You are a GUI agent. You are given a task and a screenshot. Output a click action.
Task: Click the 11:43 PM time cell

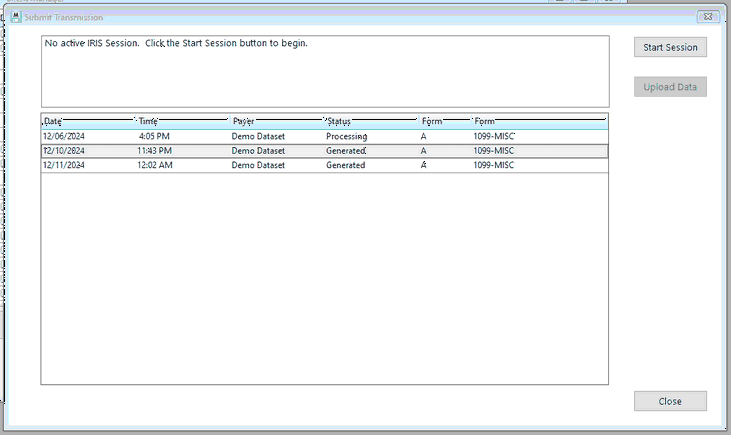pos(154,151)
